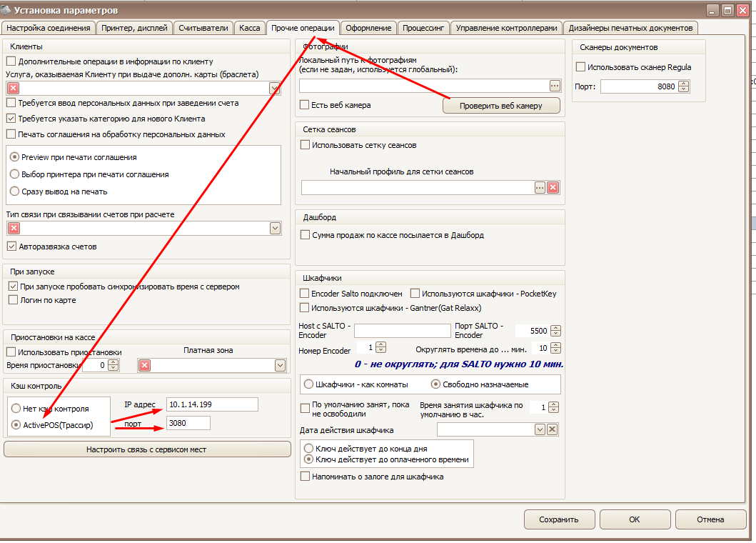Adjust the time rounding minutes spinner
756x543 pixels.
point(556,348)
